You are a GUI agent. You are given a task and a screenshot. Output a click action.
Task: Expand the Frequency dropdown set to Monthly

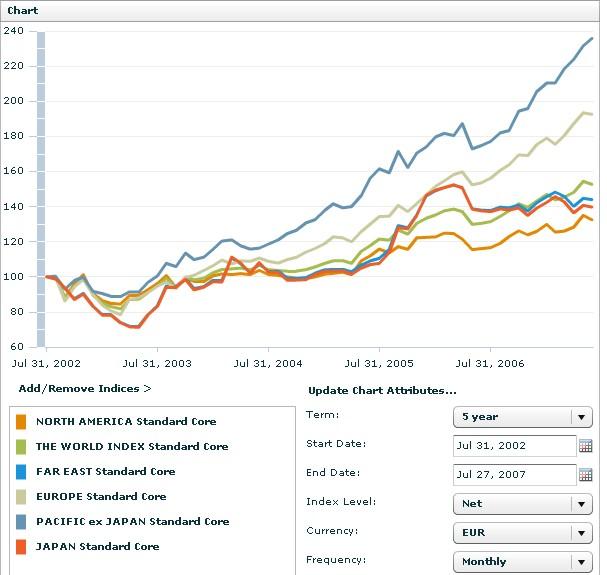pyautogui.click(x=523, y=562)
